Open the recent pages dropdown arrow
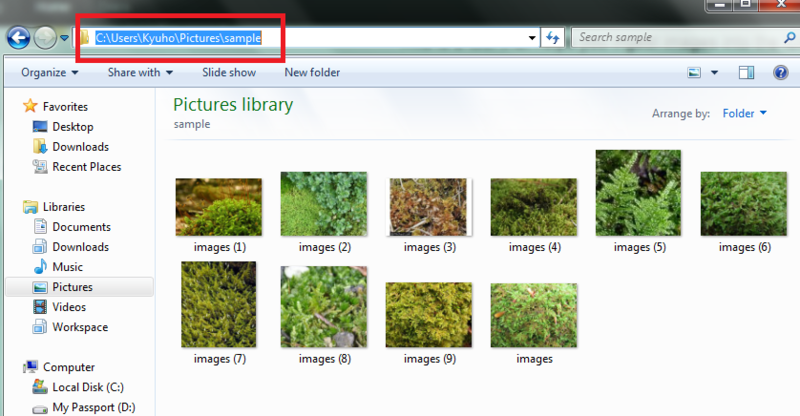800x416 pixels. 64,38
